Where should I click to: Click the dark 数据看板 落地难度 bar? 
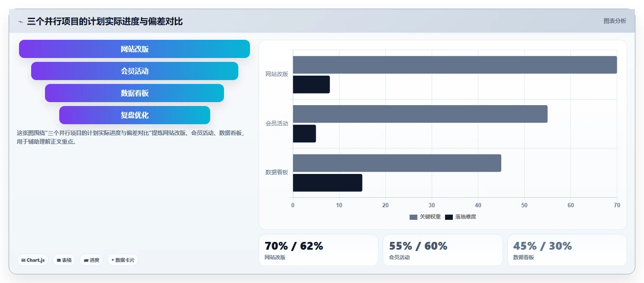[x=327, y=183]
